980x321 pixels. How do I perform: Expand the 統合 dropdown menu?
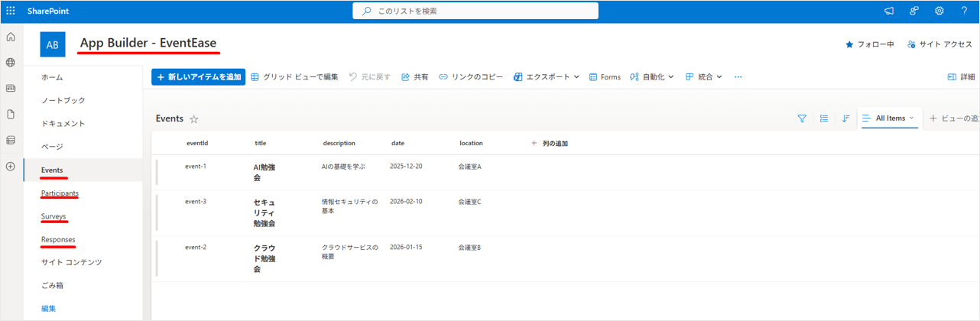703,77
